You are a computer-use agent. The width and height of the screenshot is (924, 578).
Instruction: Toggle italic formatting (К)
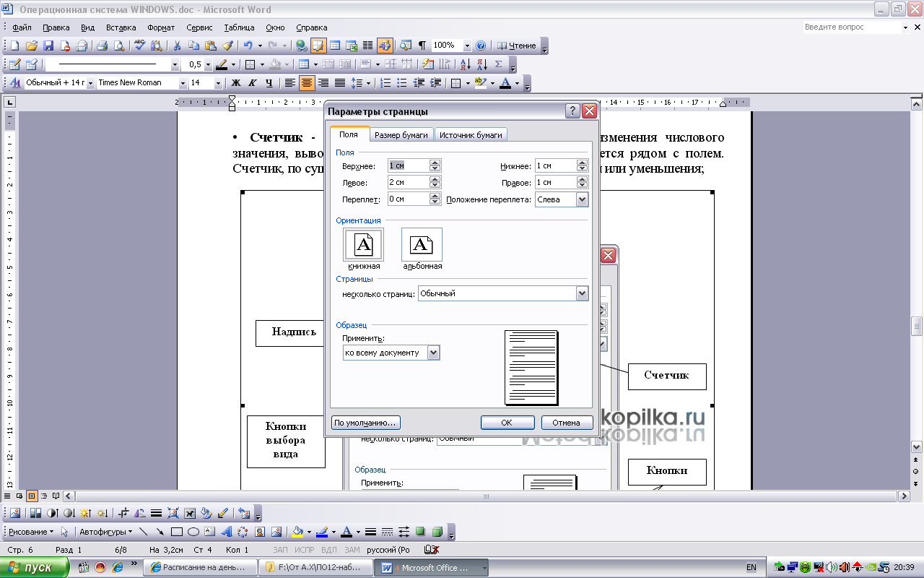pos(252,83)
